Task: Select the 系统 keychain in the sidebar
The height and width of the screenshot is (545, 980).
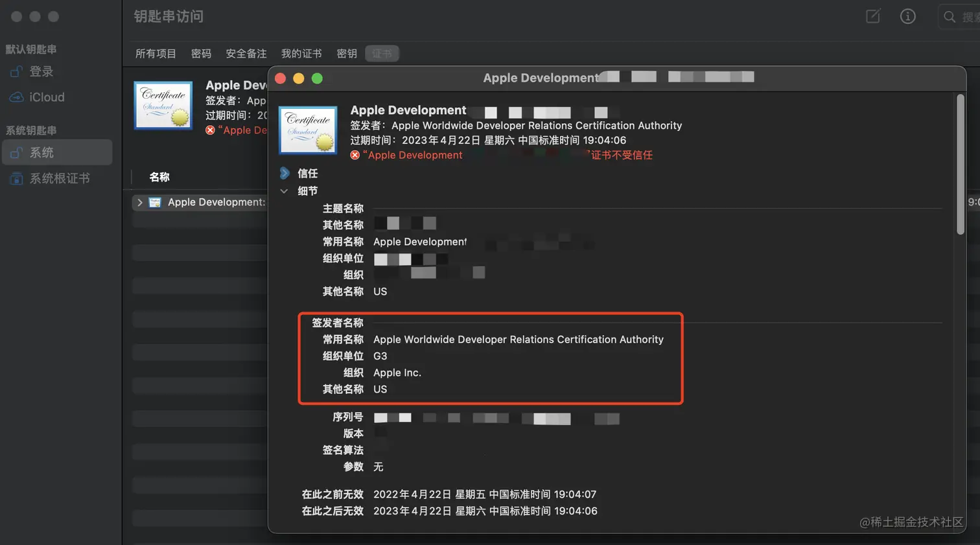Action: tap(57, 152)
